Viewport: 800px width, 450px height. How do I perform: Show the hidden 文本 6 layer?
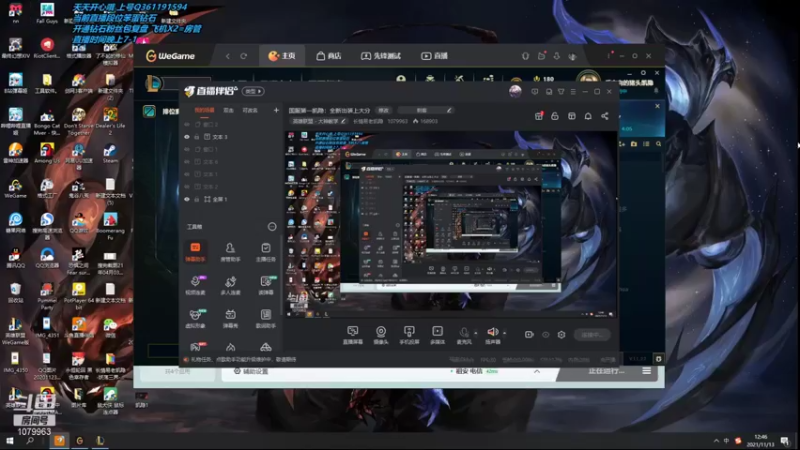[187, 162]
